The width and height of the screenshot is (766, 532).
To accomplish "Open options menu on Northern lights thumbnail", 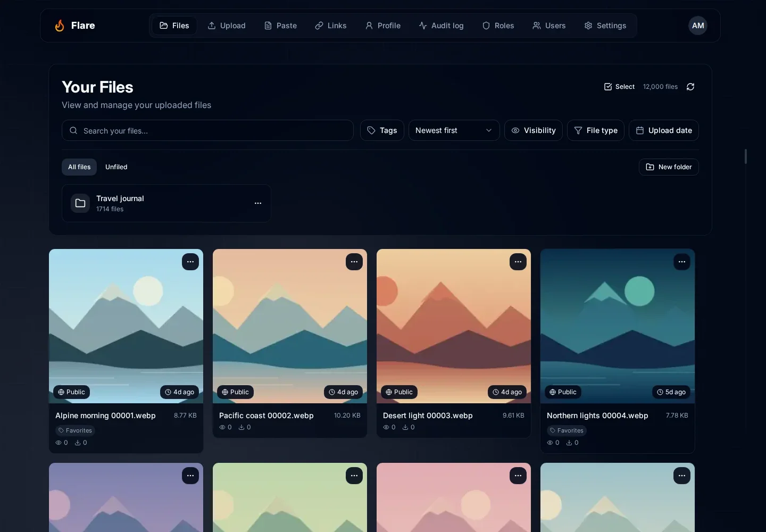I will click(682, 262).
